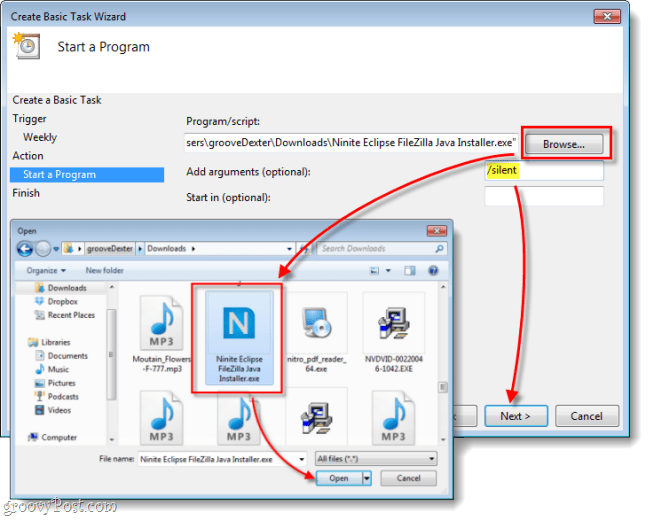Toggle the preview pane icon
The image size is (650, 520).
(x=410, y=271)
